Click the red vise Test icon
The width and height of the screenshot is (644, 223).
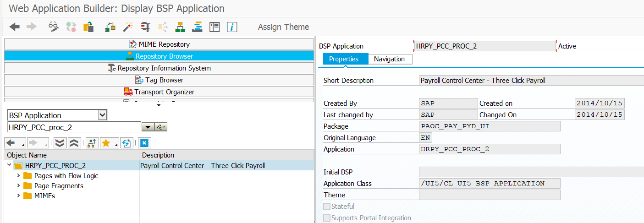(x=146, y=27)
